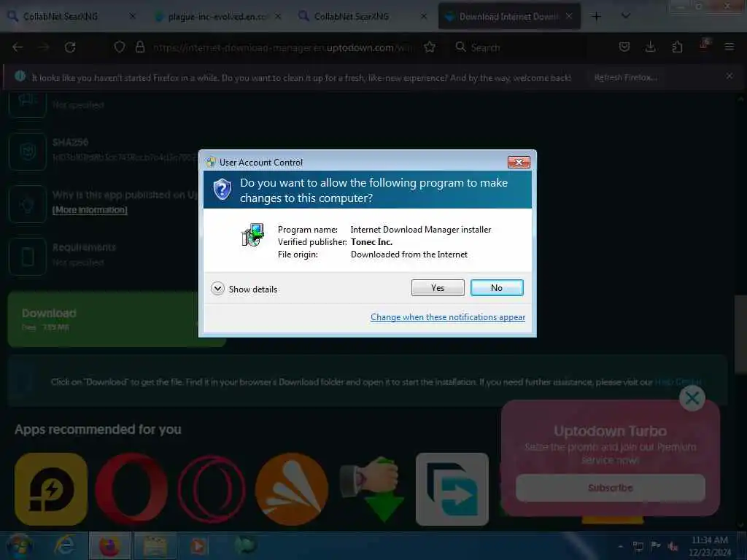Click the tracking protection shield icon
The width and height of the screenshot is (747, 560).
(120, 47)
